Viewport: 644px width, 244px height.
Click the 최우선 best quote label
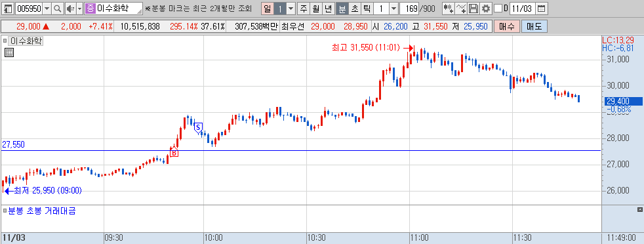pyautogui.click(x=294, y=27)
